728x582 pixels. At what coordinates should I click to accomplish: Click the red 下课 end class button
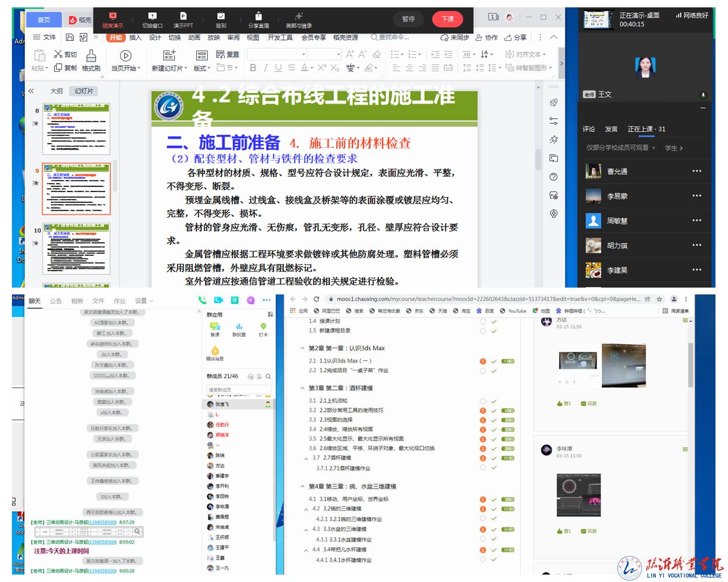(448, 19)
